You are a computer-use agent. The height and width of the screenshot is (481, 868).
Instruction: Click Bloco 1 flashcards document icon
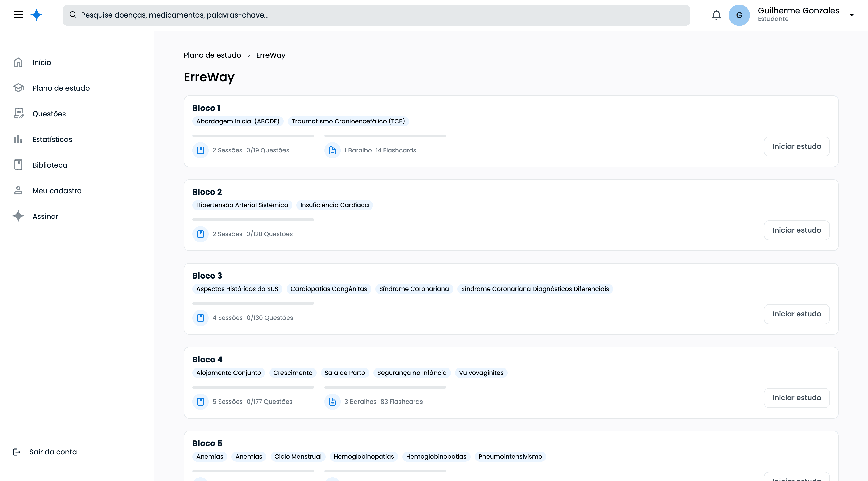point(332,150)
